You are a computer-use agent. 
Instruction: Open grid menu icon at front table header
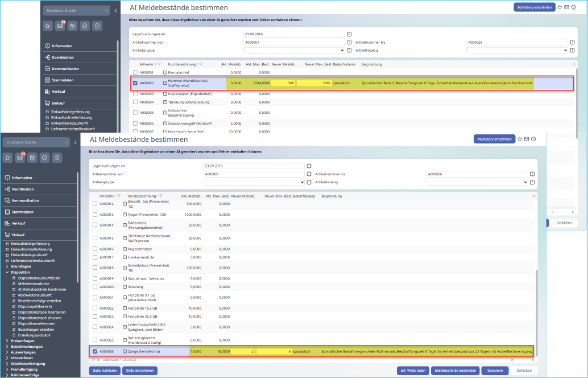point(533,196)
